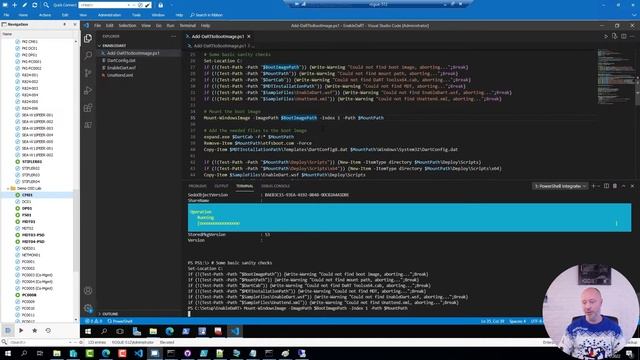
Task: Switch to the DEBUG CONSOLE tab
Action: (x=276, y=186)
